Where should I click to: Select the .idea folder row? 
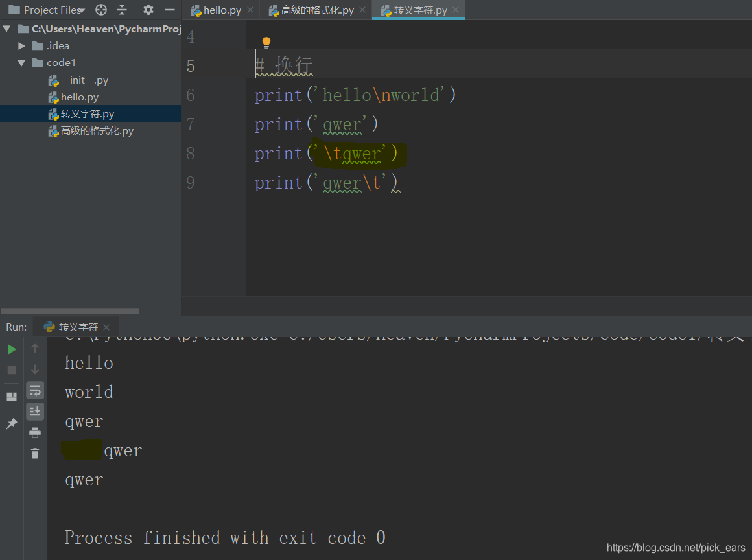[91, 45]
